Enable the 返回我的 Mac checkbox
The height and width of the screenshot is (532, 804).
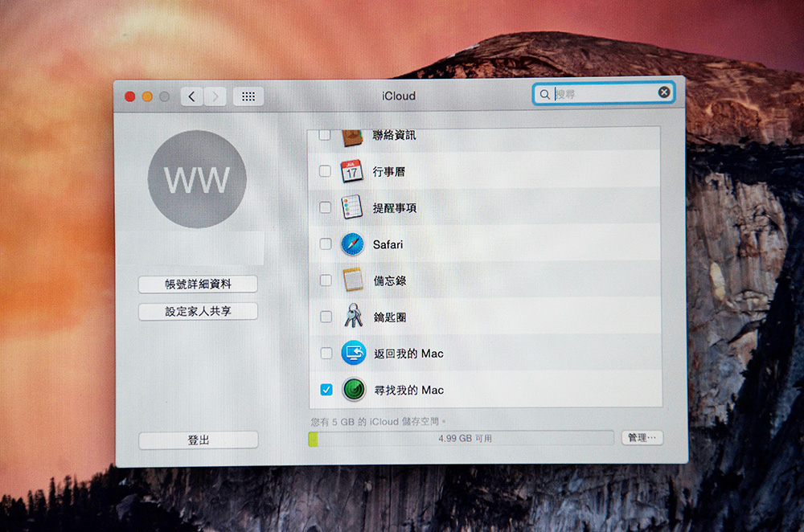click(x=326, y=353)
